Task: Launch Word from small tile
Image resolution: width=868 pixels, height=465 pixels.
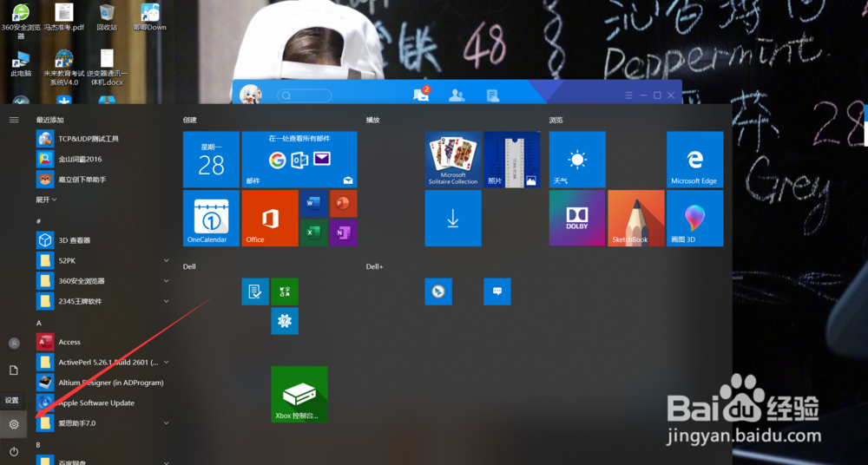Action: point(314,204)
